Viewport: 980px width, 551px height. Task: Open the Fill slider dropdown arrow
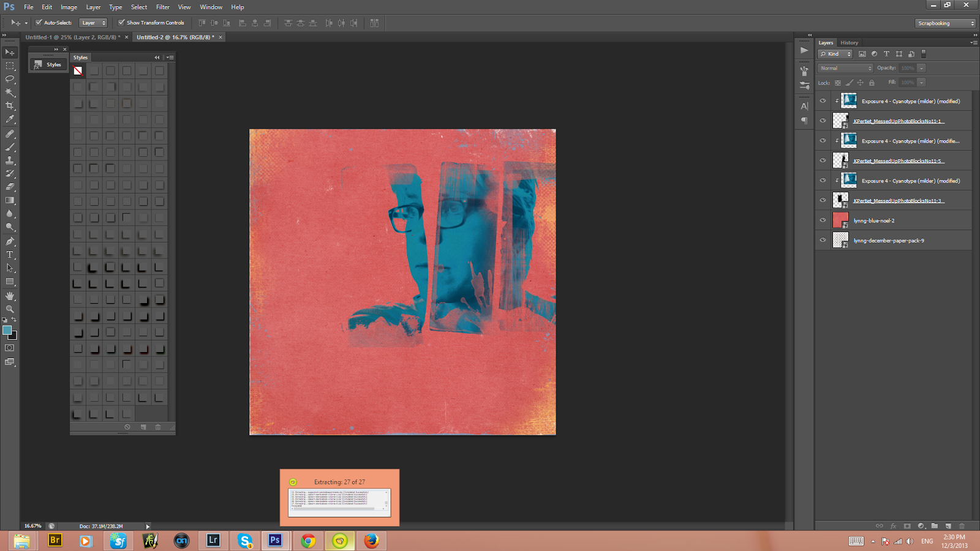click(x=921, y=82)
